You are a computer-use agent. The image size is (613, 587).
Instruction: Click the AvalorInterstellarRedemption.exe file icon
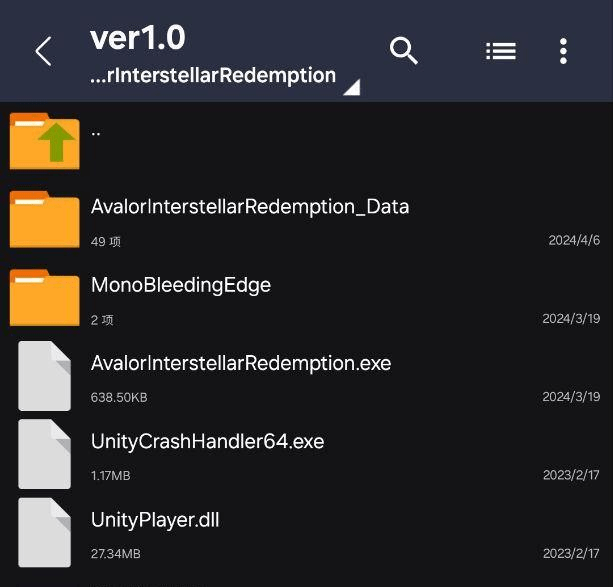(x=45, y=375)
